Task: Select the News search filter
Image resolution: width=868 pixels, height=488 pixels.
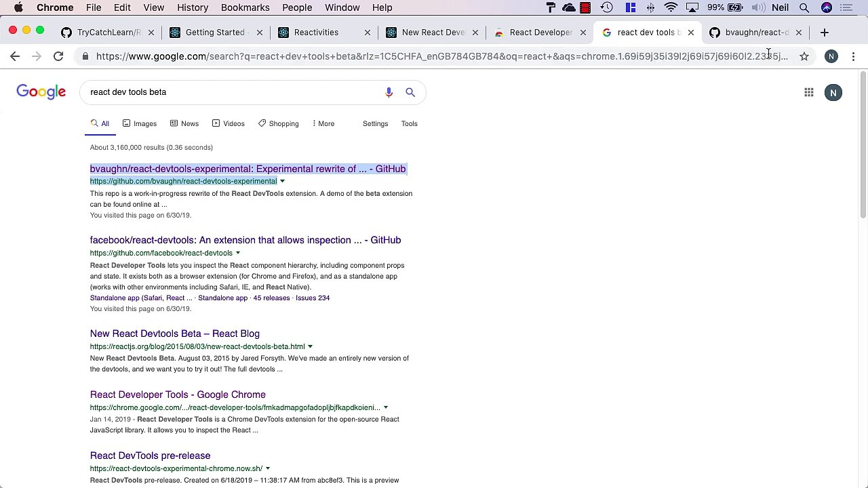Action: (x=184, y=123)
